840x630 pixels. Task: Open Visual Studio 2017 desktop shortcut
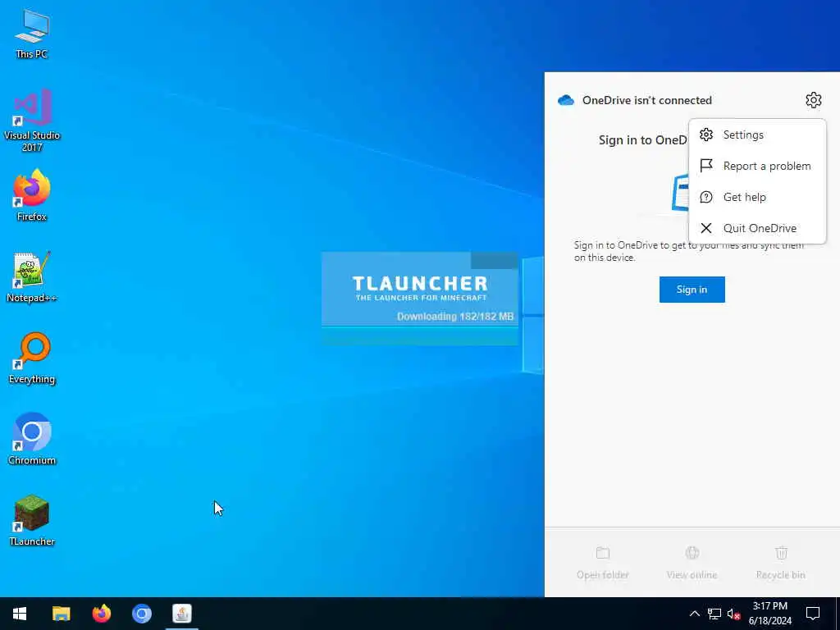point(32,120)
